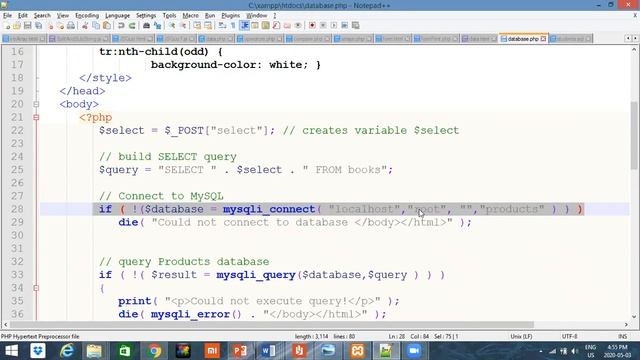Open the Encoding menu
The height and width of the screenshot is (360, 640).
point(87,16)
